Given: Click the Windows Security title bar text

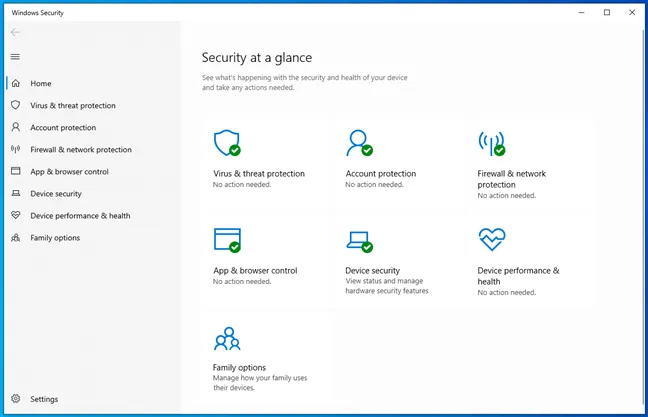Looking at the screenshot, I should coord(38,13).
